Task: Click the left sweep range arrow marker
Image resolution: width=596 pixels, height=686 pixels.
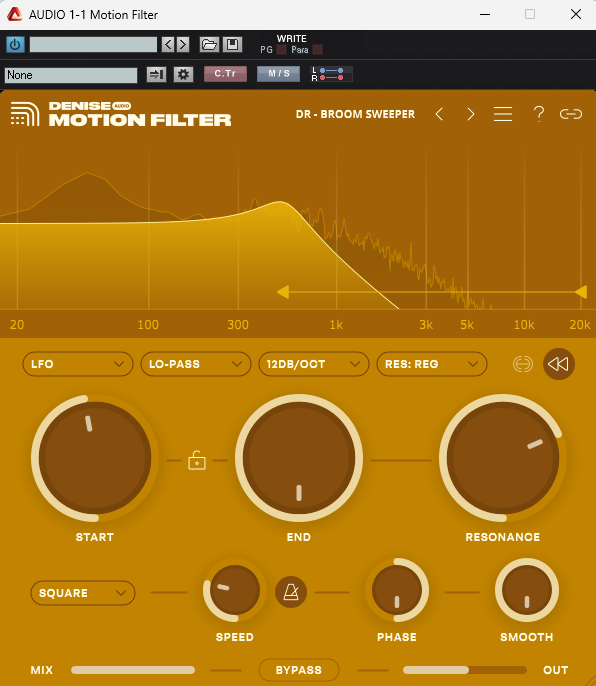Action: pos(283,292)
